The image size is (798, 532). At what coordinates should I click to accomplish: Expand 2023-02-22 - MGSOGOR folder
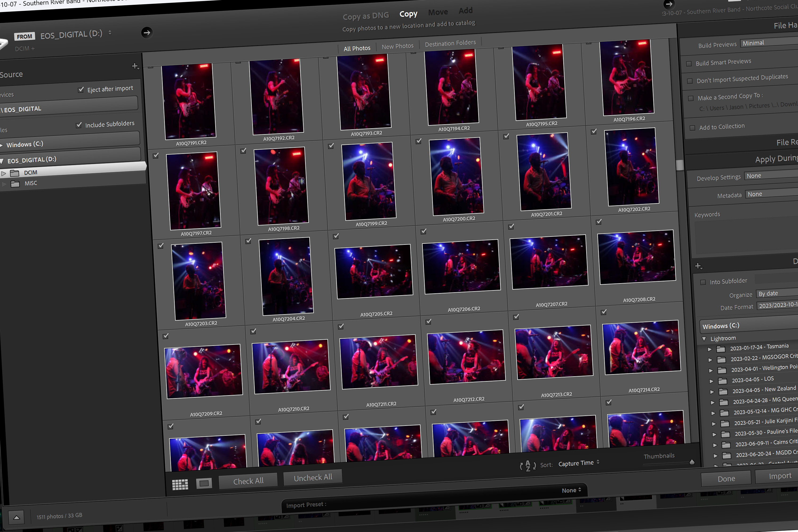710,360
